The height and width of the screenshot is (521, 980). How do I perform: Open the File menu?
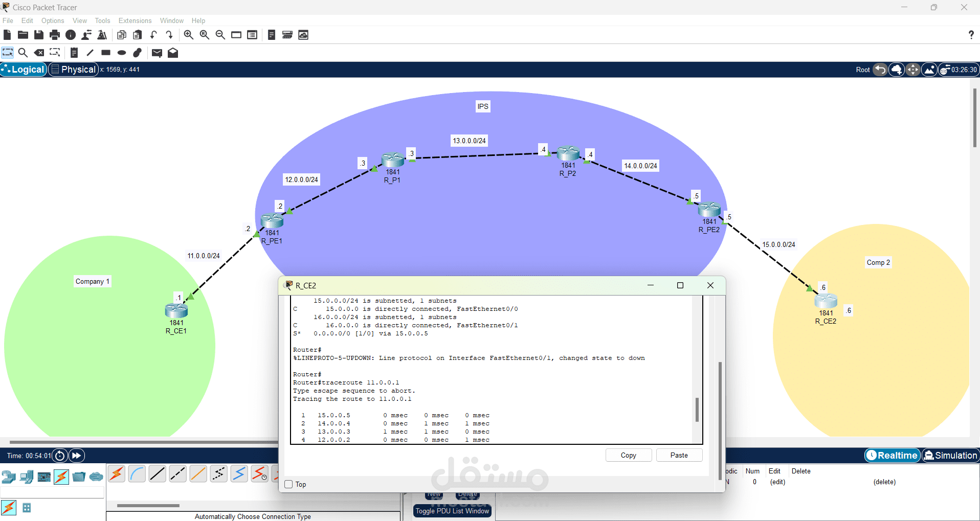(x=8, y=20)
